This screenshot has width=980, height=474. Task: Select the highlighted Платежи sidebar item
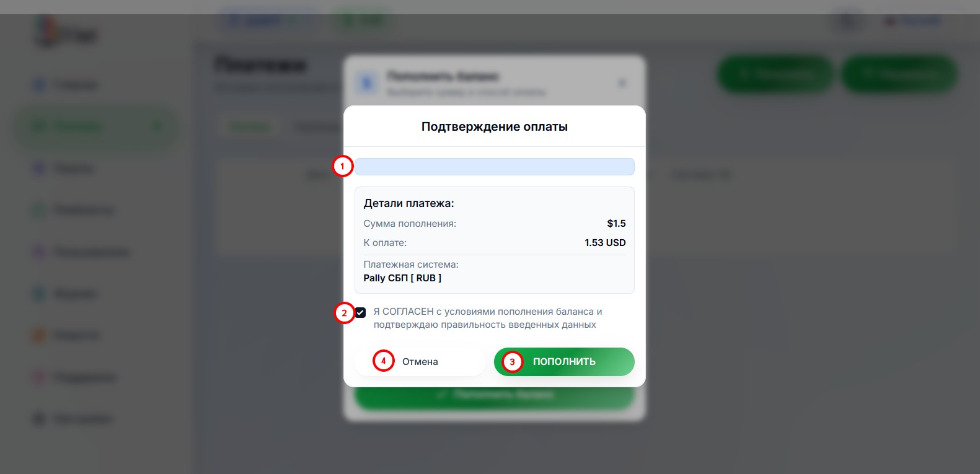[x=96, y=126]
